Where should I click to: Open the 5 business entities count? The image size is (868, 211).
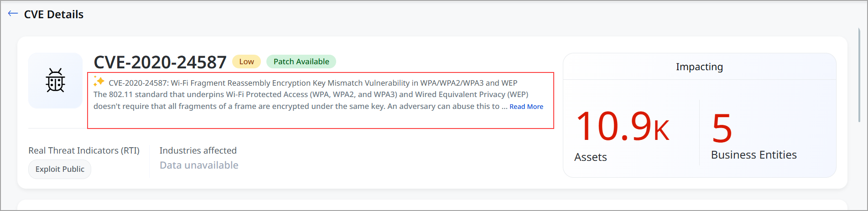(722, 128)
